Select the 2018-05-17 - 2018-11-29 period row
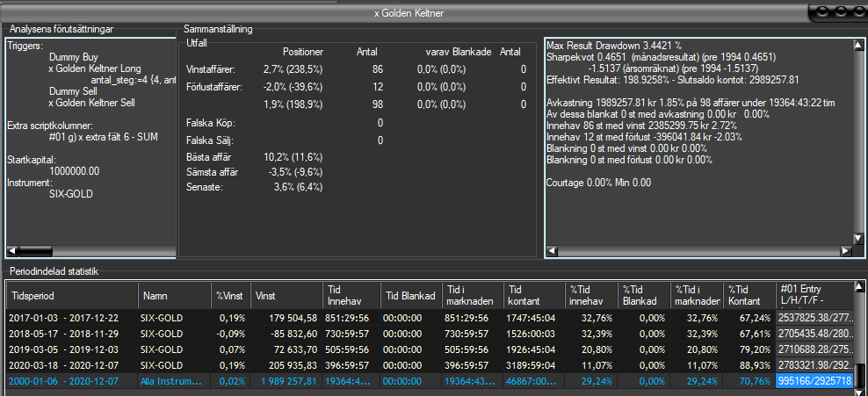Image resolution: width=868 pixels, height=396 pixels. click(70, 333)
